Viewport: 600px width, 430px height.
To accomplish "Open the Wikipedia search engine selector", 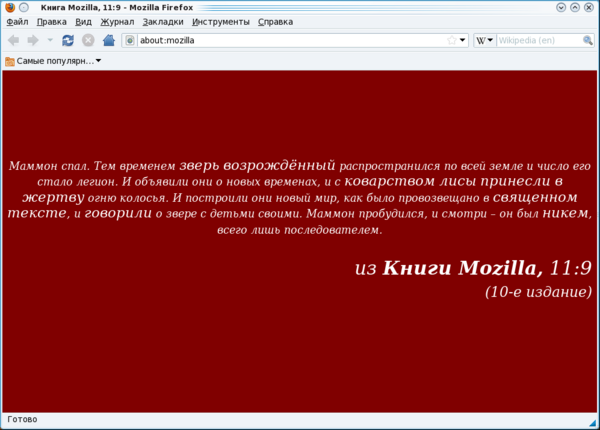I will click(x=484, y=41).
